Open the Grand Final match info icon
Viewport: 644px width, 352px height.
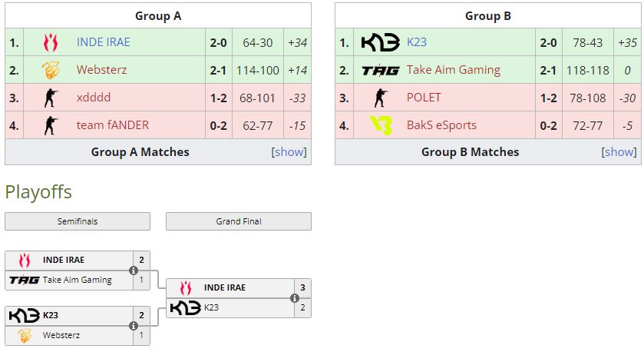(x=295, y=298)
